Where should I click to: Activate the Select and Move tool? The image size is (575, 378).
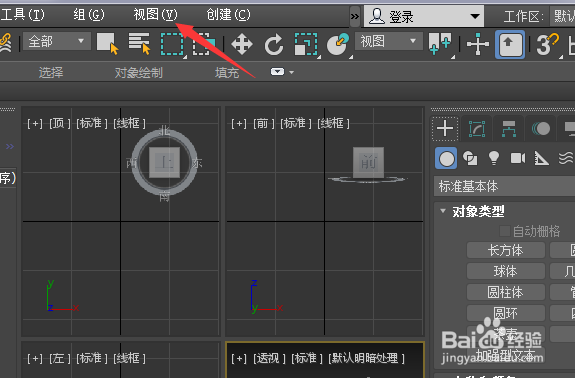[242, 44]
